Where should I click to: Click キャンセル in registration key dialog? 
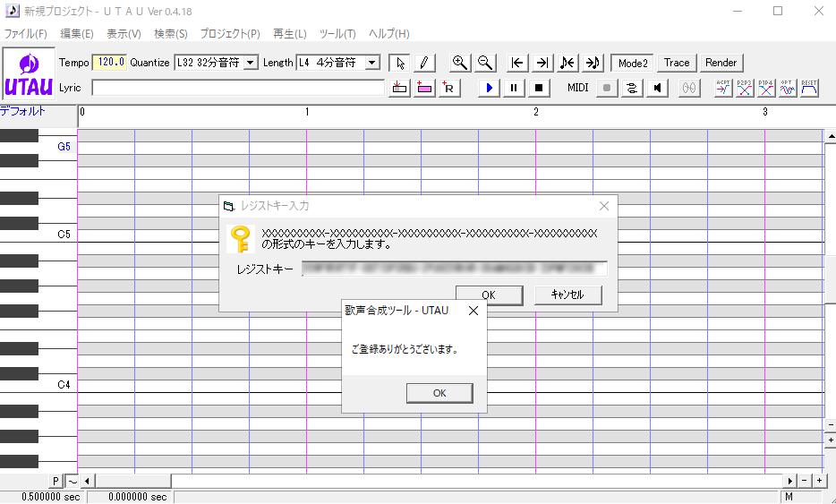tap(567, 295)
